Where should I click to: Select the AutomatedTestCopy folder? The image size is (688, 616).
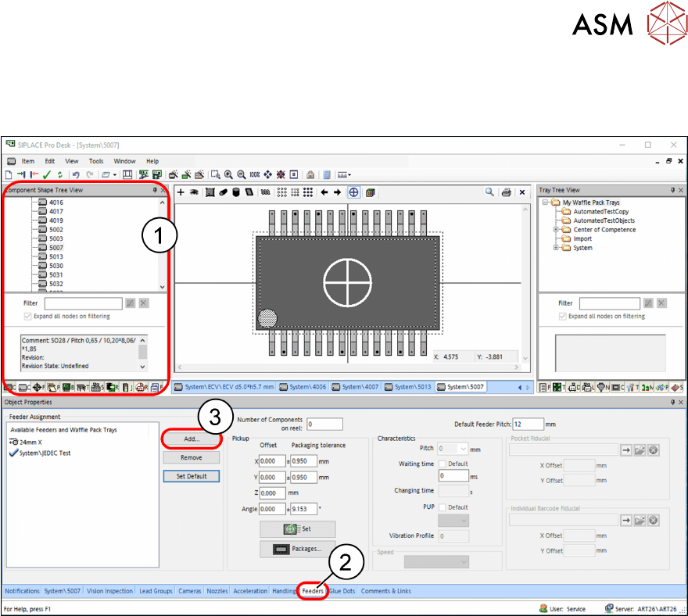pyautogui.click(x=600, y=212)
